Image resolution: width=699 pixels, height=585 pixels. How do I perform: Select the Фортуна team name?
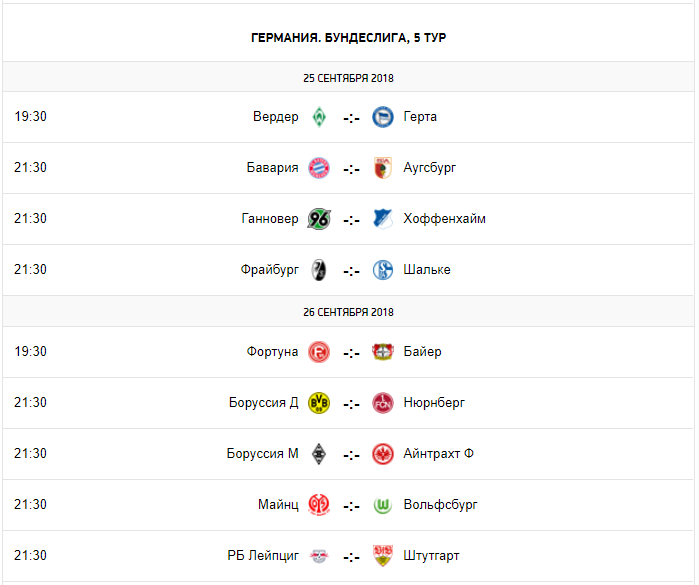click(x=272, y=351)
